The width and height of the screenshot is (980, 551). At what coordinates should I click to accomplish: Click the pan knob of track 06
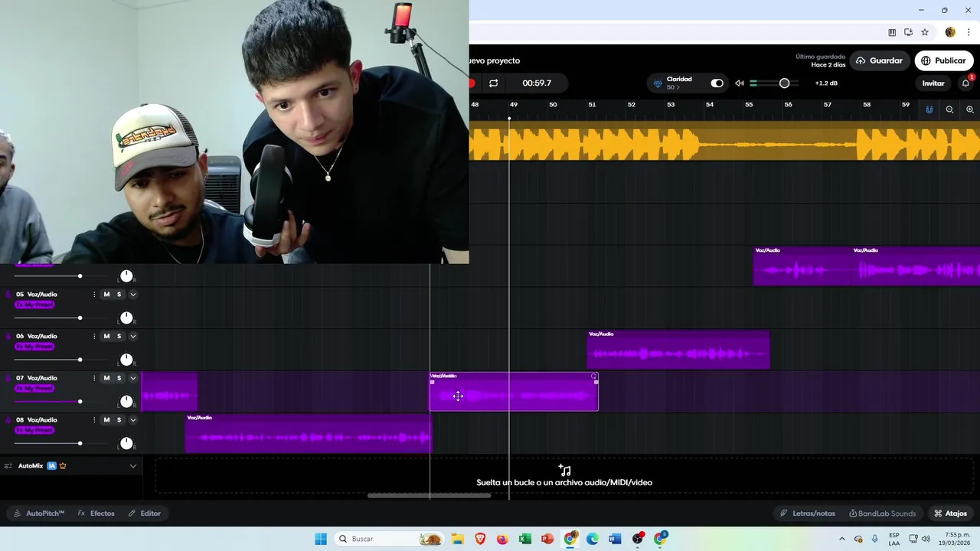[126, 360]
